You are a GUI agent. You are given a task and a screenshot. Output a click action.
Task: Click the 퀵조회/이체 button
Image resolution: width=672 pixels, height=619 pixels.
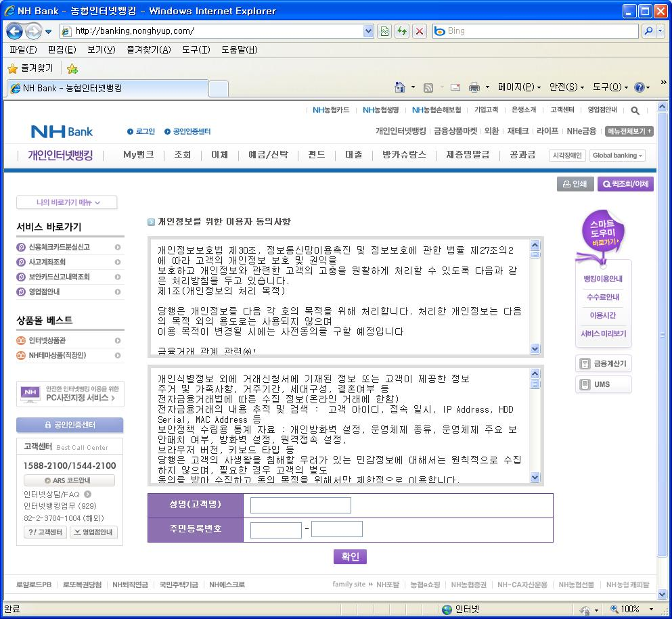[x=625, y=184]
